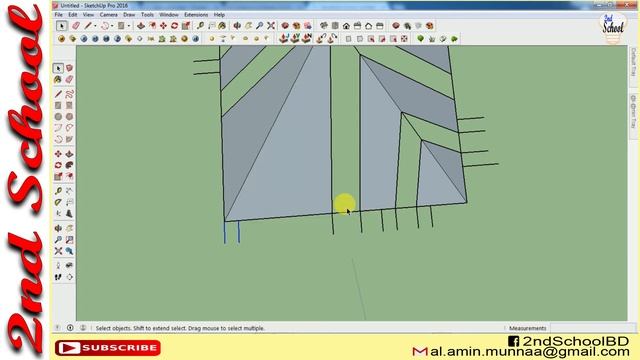640x360 pixels.
Task: Open the Extensions menu
Action: 196,15
